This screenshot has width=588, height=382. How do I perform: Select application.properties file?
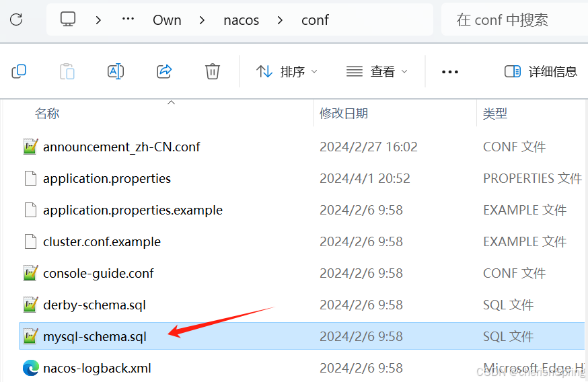[107, 178]
